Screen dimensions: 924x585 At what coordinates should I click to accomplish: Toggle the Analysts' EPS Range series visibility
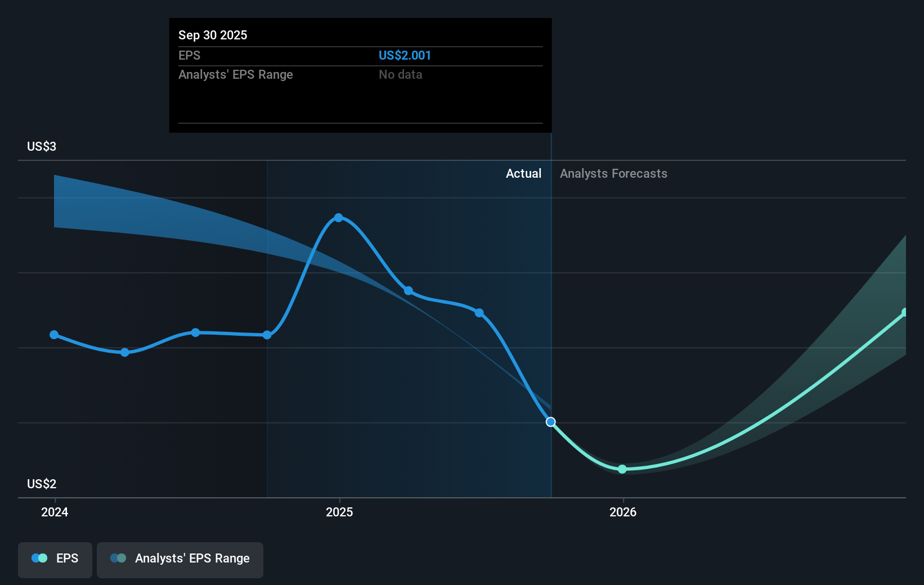[180, 560]
